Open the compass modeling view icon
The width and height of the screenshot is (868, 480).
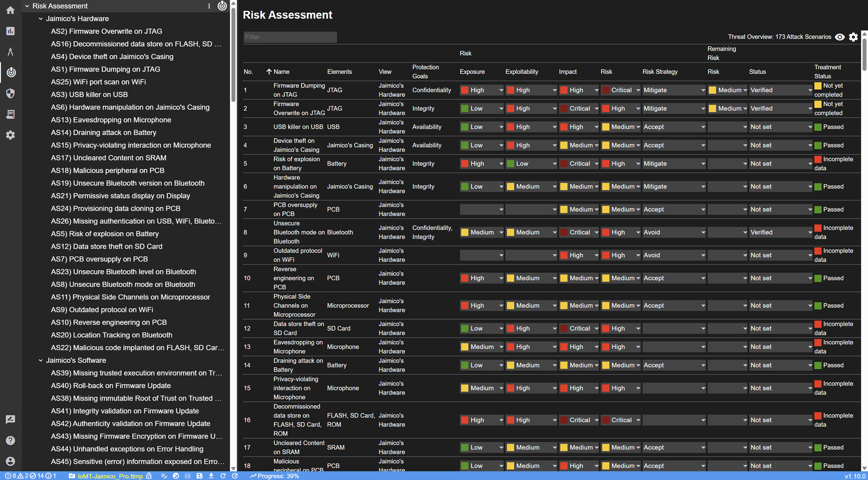(x=10, y=52)
